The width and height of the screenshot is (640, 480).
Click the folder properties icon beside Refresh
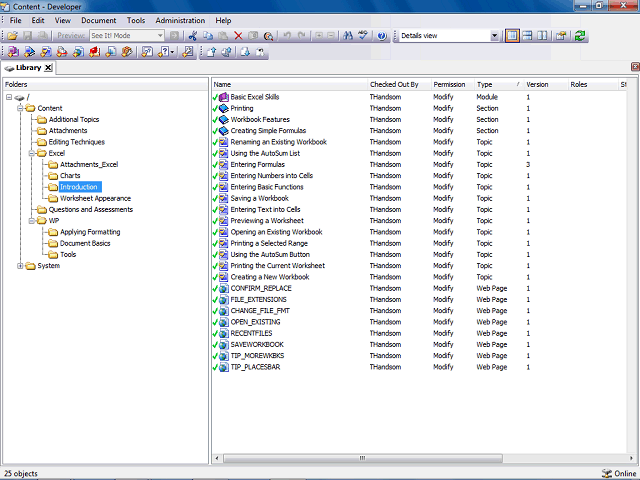coord(561,36)
